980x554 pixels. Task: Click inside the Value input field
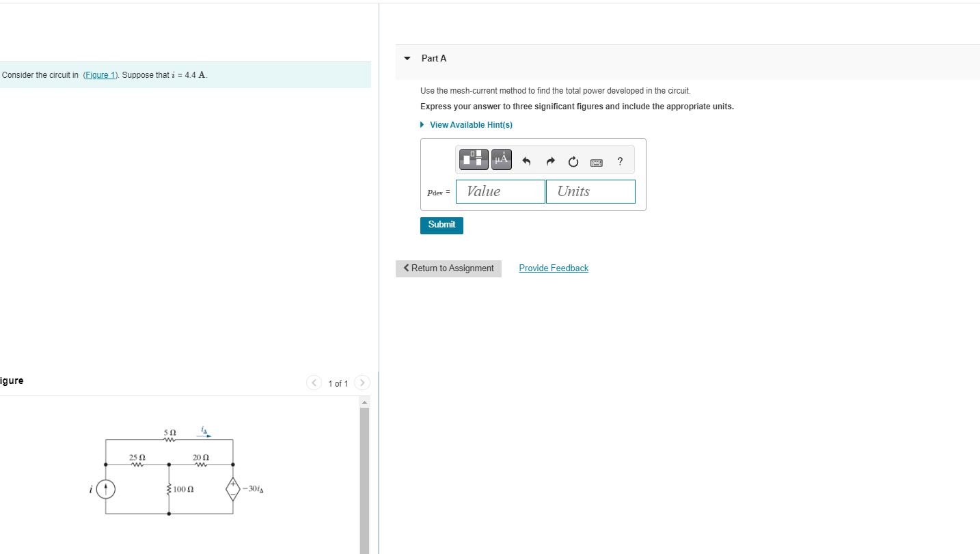pyautogui.click(x=500, y=191)
